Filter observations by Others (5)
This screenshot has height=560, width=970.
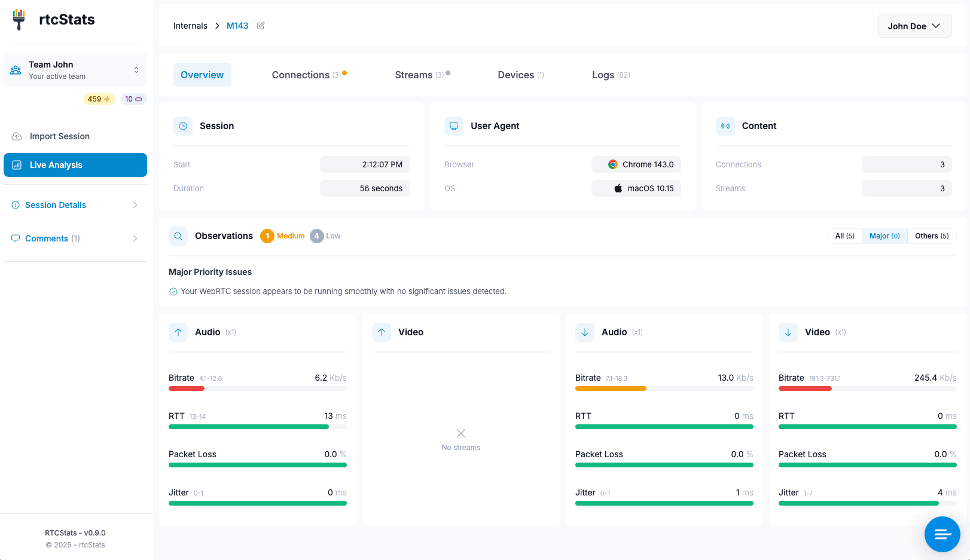(x=932, y=236)
